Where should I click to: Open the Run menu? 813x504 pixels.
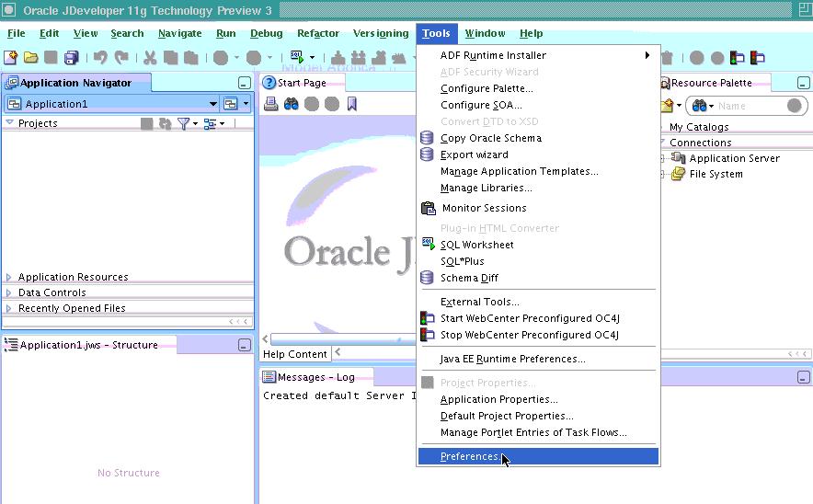click(226, 33)
